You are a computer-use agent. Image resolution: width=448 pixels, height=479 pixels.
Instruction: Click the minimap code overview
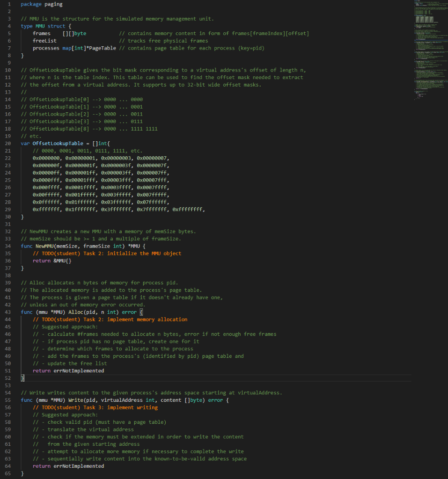(431, 51)
